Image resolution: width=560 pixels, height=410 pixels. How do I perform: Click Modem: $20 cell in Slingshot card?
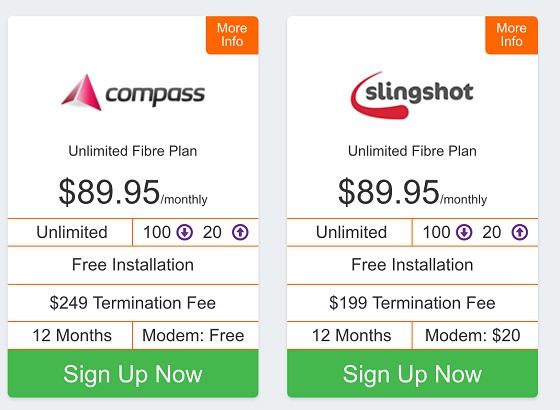click(475, 335)
